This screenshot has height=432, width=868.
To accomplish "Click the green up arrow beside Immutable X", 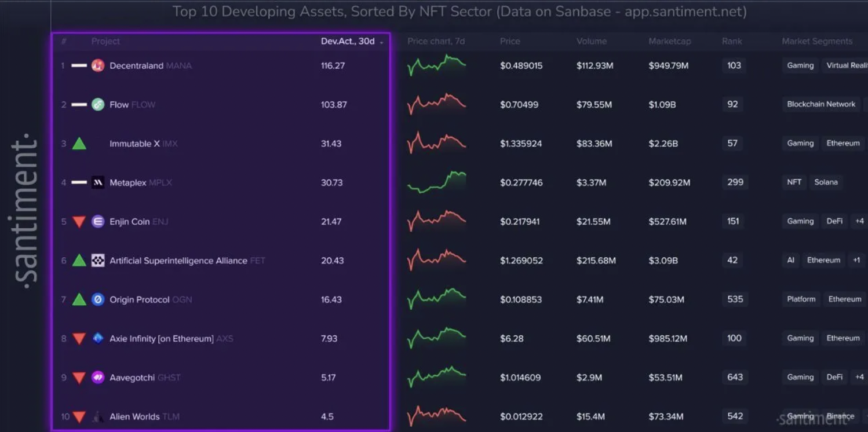I will 79,144.
